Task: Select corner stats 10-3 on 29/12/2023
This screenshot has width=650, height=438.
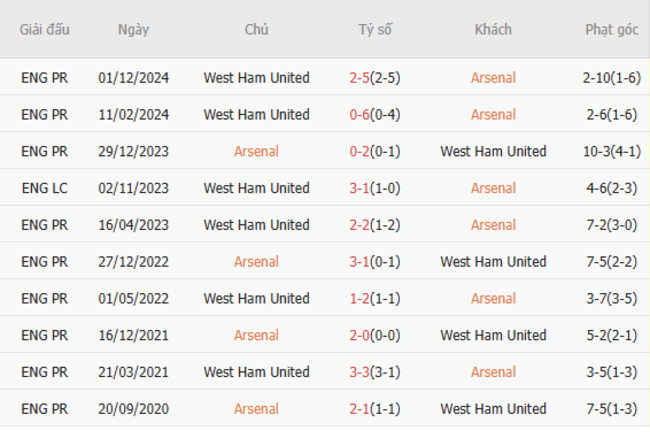Action: click(x=598, y=152)
